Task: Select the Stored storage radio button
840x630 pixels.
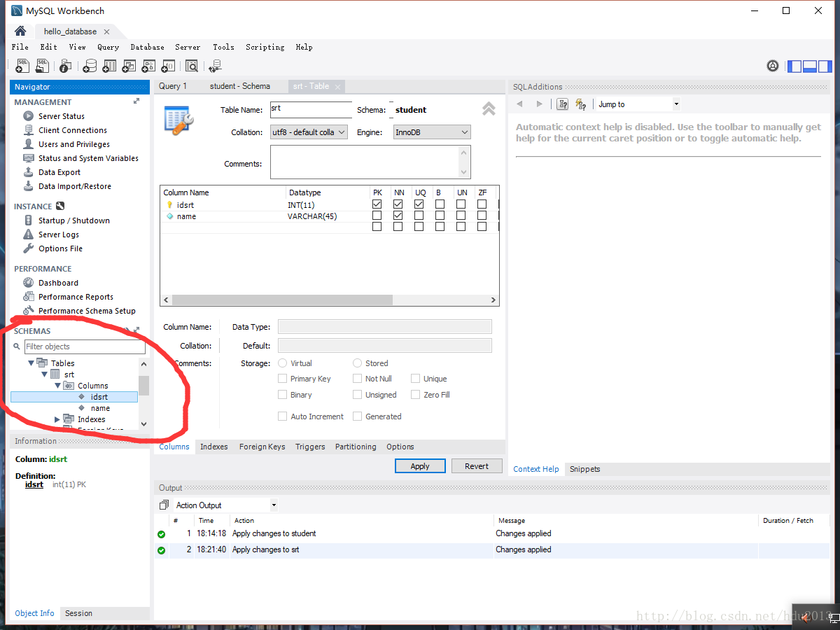Action: [358, 363]
